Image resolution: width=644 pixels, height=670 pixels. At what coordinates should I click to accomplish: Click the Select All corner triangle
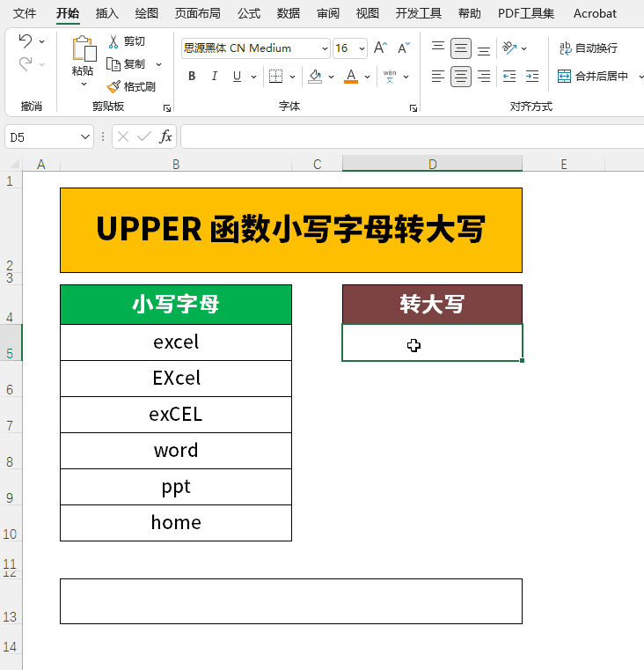coord(15,164)
